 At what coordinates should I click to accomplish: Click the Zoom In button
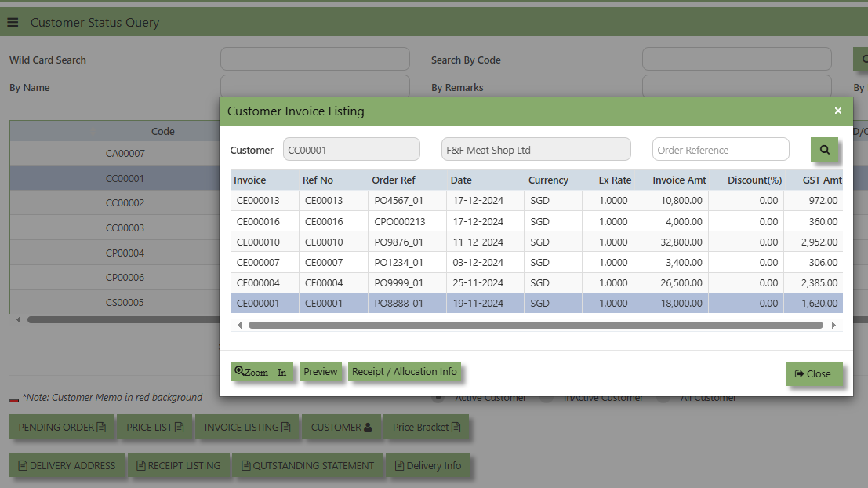[x=261, y=372]
